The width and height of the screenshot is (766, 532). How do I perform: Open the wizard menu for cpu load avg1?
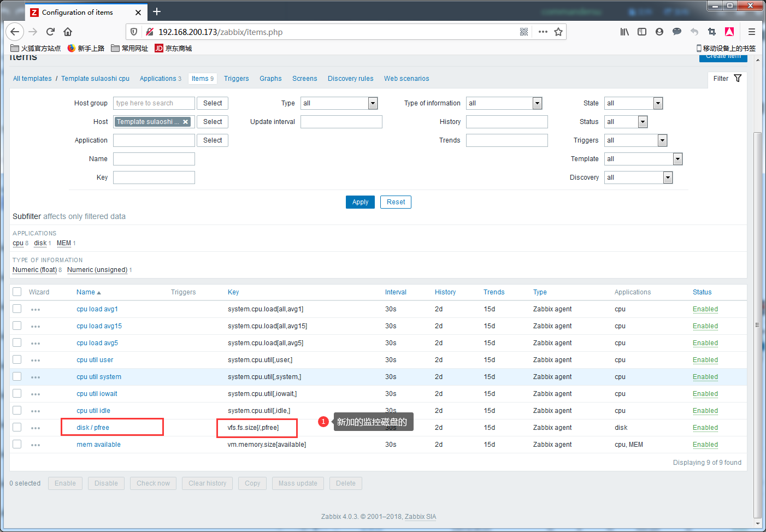(36, 310)
